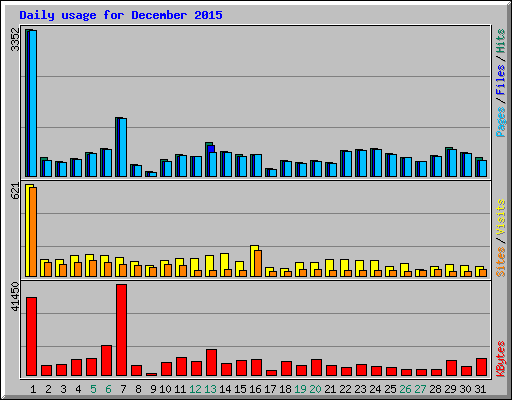
Task: Select day label 11 on the x-axis
Action: [180, 389]
